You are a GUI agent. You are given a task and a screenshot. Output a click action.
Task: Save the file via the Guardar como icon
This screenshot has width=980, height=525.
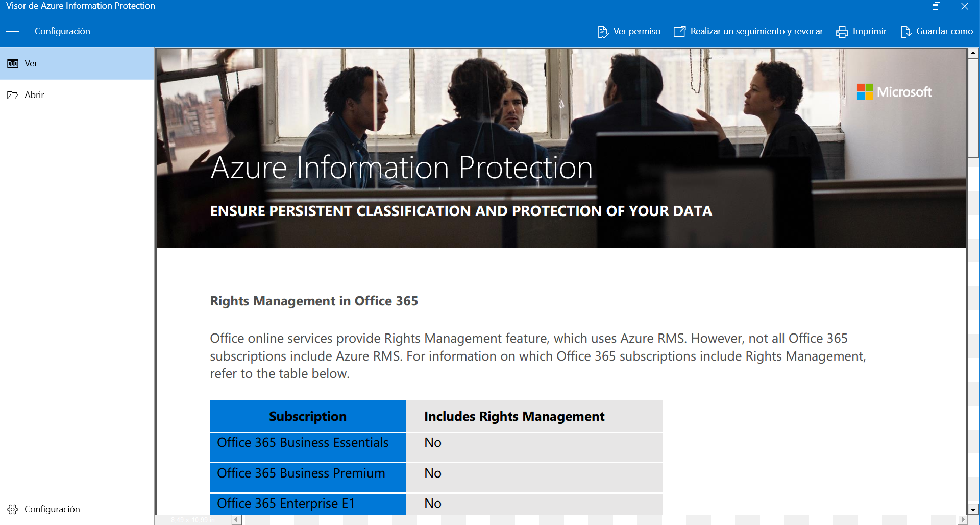tap(906, 31)
